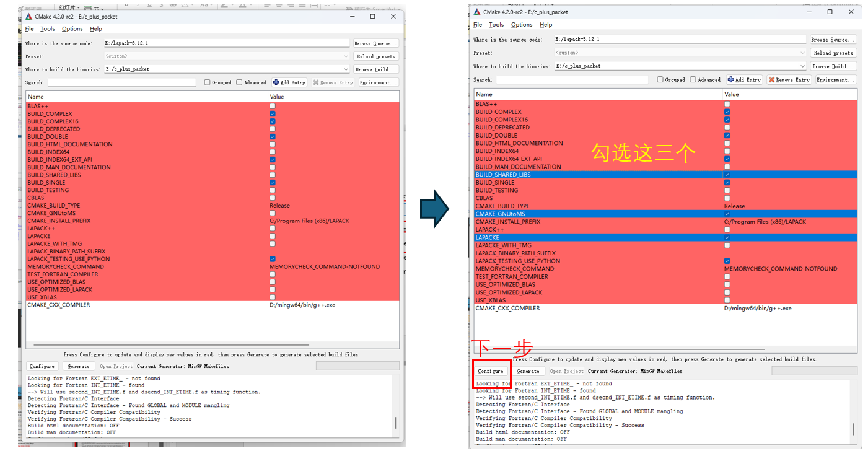Image resolution: width=868 pixels, height=451 pixels.
Task: Enable BUILD_SHARED_LIBS checkbox in left window
Action: point(273,175)
